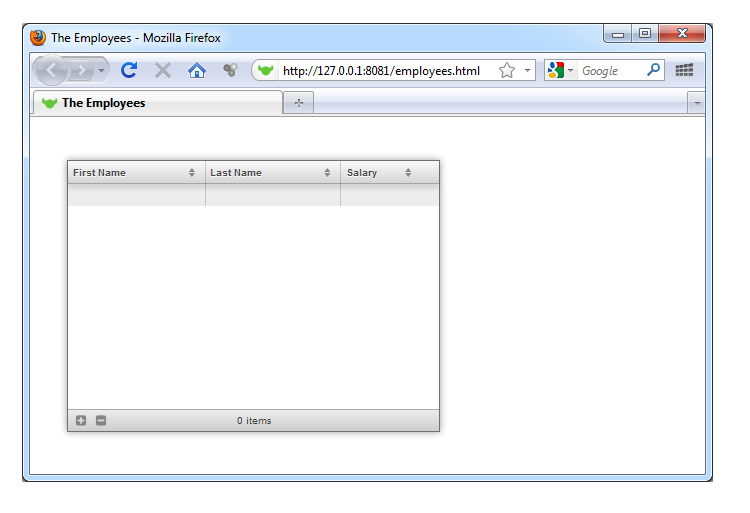Click the Firefox logo in title bar
This screenshot has width=750, height=513.
(x=38, y=37)
